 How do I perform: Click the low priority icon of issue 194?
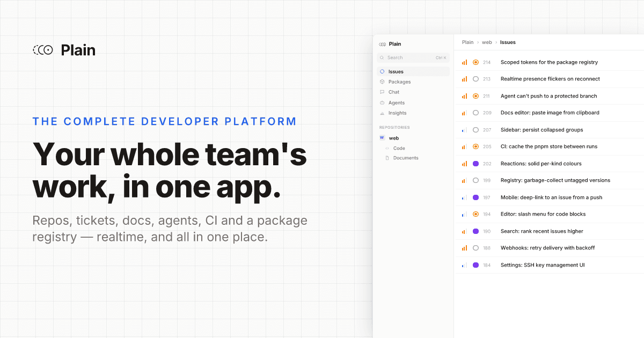coord(464,214)
